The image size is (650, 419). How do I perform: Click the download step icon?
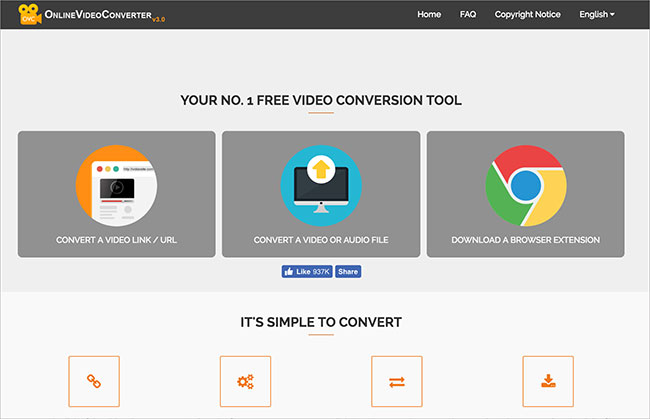point(548,381)
